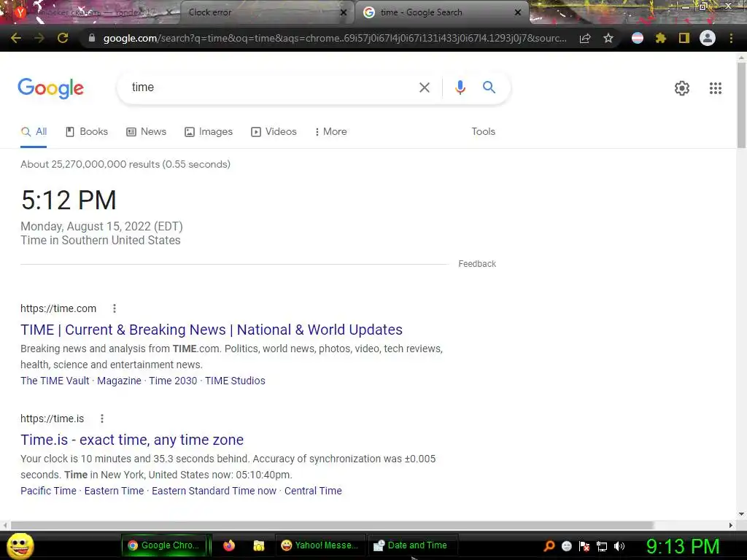
Task: Open the Central Time sitelink
Action: (x=313, y=491)
